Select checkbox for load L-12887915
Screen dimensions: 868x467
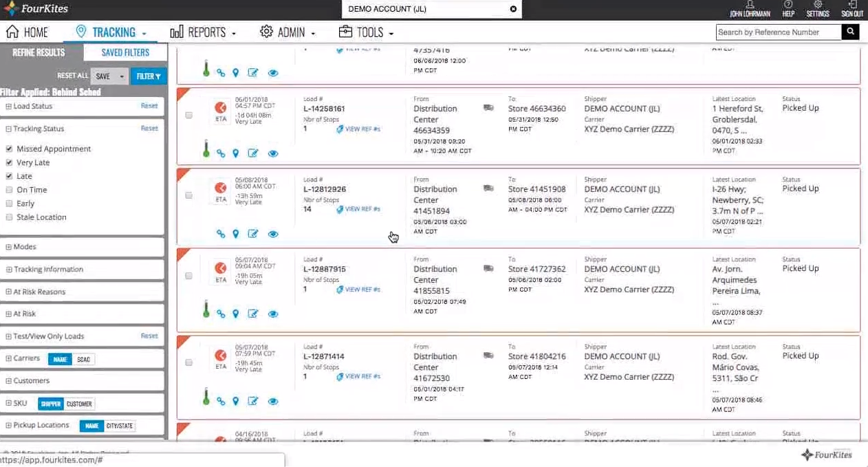point(189,276)
